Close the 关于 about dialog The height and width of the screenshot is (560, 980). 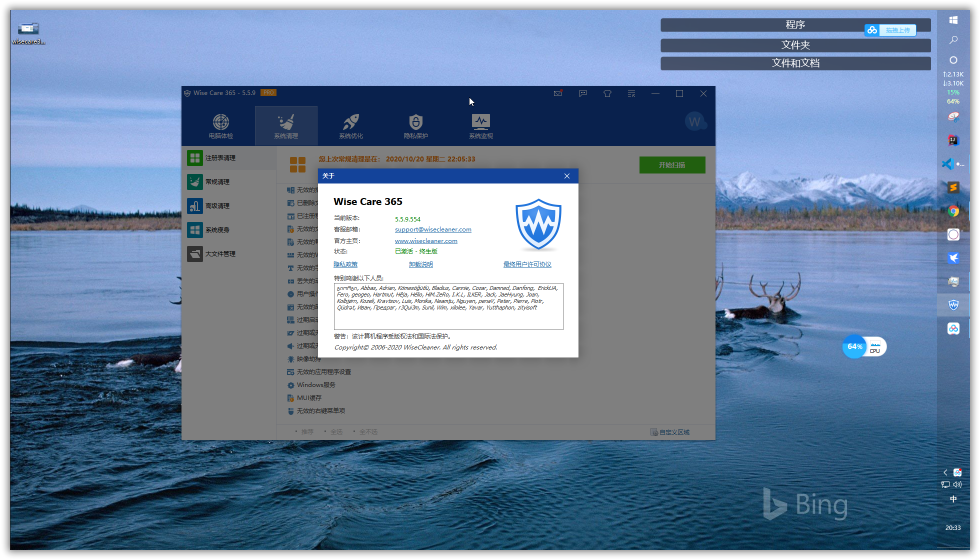[x=567, y=176]
